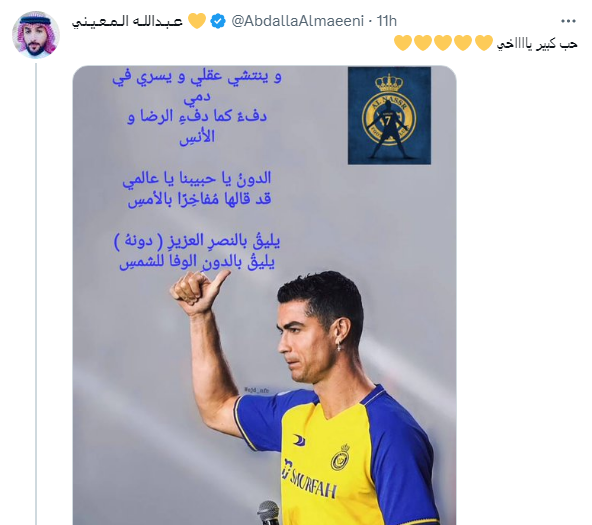Screen dimensions: 592x525
Task: Open the tweet via the 11h timestamp
Action: click(x=387, y=21)
